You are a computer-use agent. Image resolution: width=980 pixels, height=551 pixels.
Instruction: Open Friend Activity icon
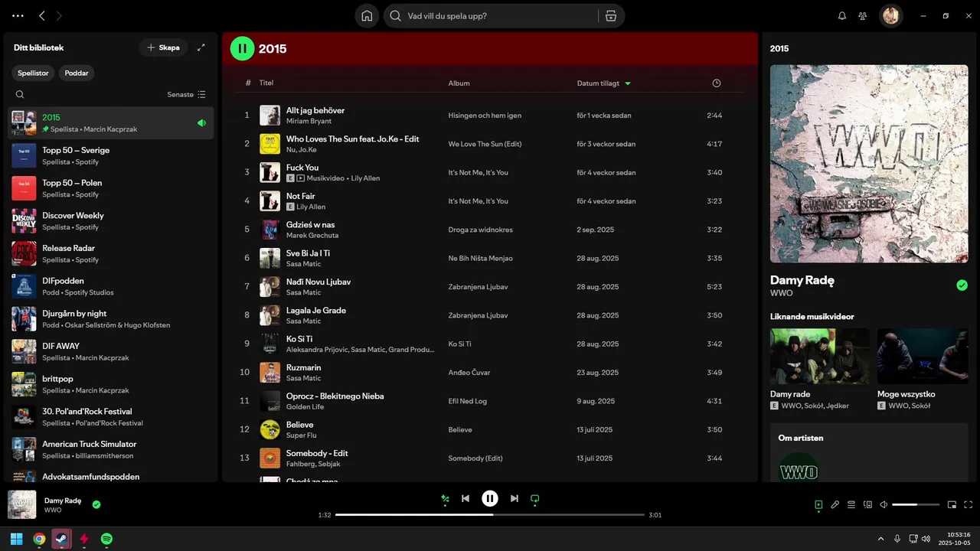pyautogui.click(x=863, y=15)
